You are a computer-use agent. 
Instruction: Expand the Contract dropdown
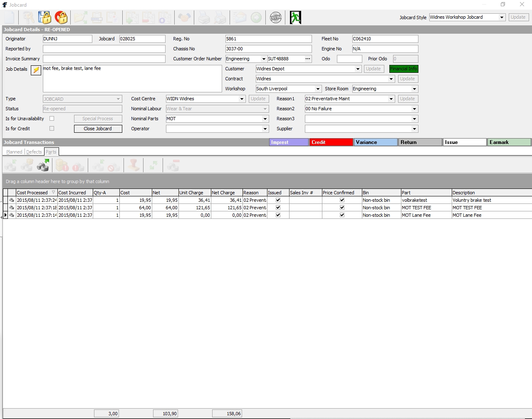(x=391, y=79)
